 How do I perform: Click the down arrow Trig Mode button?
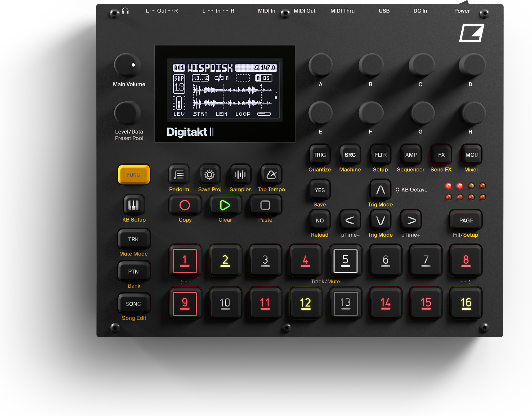tap(380, 221)
